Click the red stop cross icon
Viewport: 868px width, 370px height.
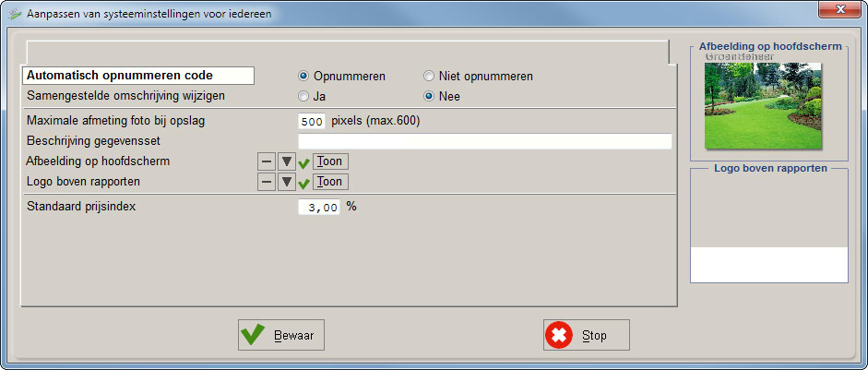[558, 335]
